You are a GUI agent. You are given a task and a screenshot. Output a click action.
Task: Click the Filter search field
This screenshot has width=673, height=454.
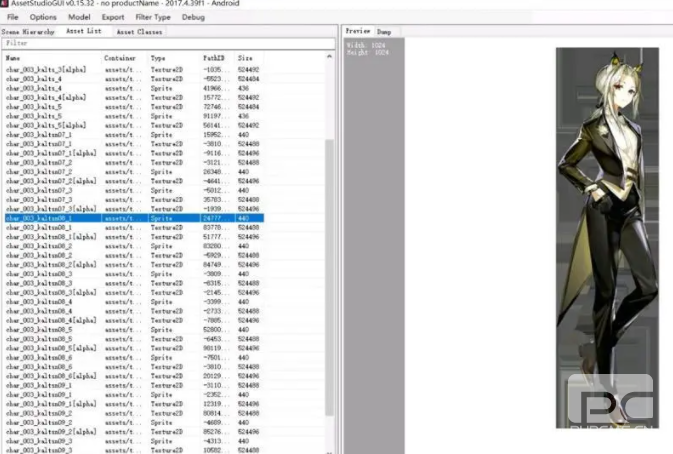tap(168, 43)
